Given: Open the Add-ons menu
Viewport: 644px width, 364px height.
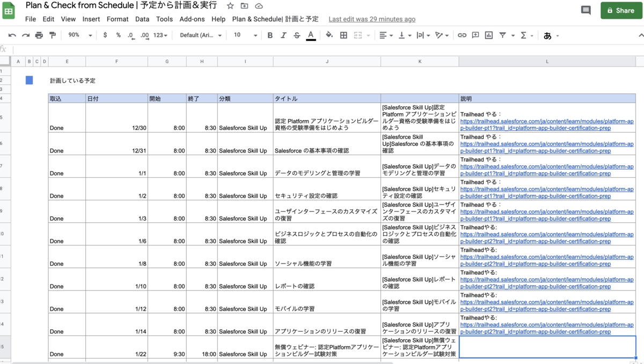Looking at the screenshot, I should coord(191,19).
